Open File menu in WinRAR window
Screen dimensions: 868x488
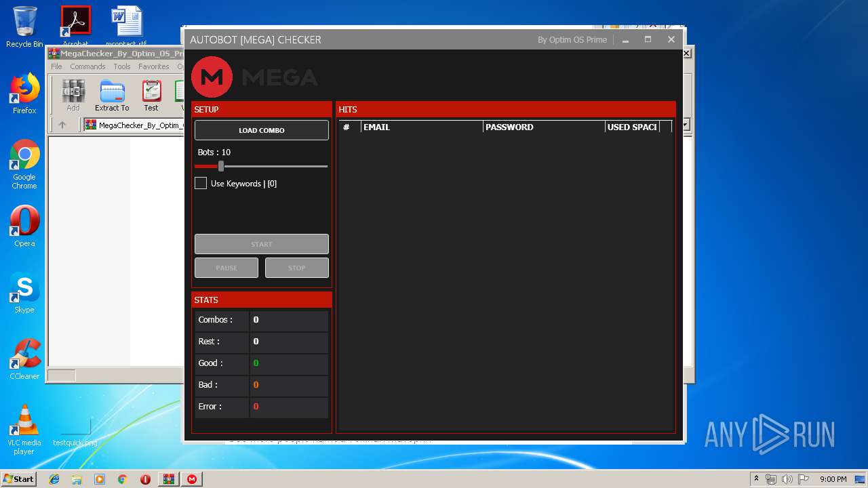click(56, 66)
